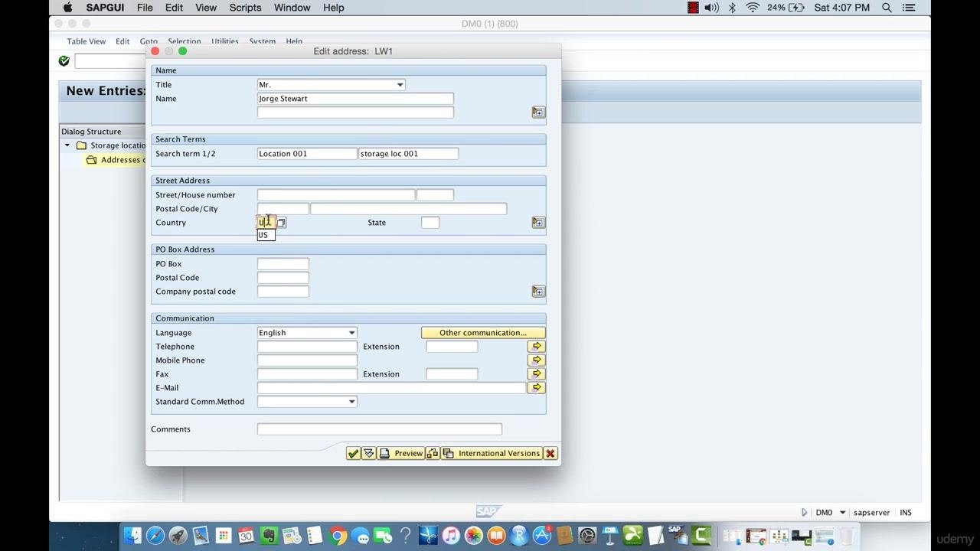Image resolution: width=980 pixels, height=551 pixels.
Task: Open the Language dropdown
Action: [x=351, y=333]
